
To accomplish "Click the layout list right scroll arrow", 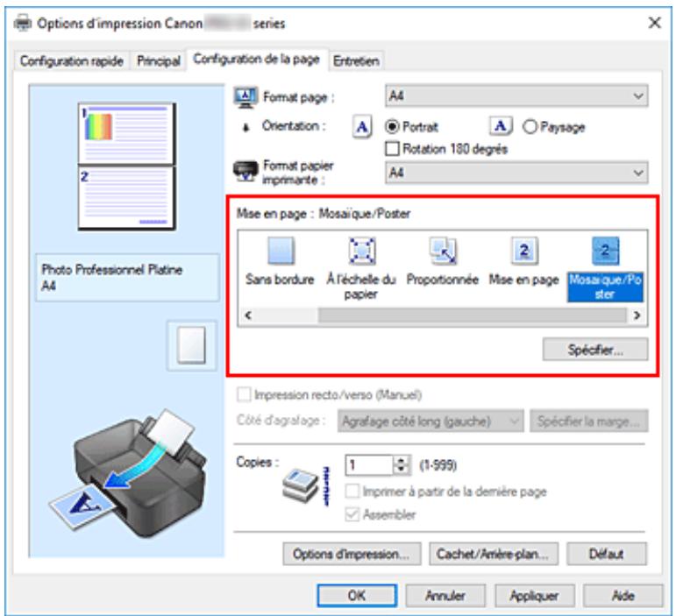I will click(x=637, y=315).
